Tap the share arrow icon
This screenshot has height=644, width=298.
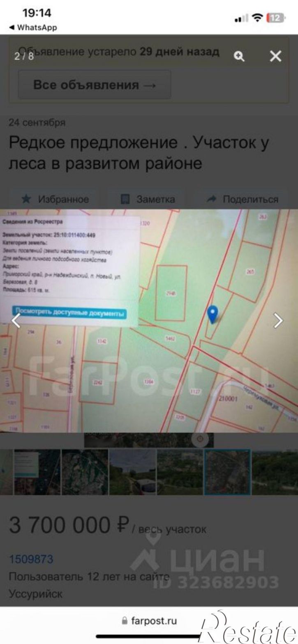[x=212, y=199]
